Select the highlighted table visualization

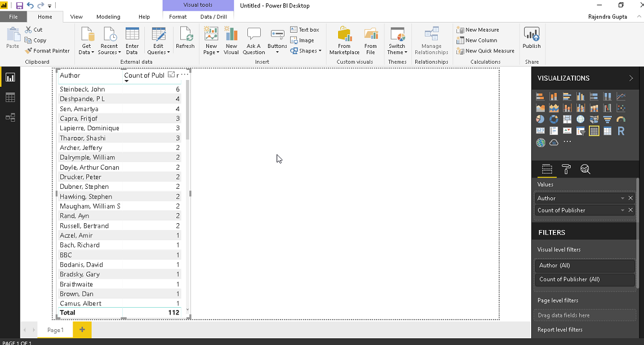pos(594,131)
